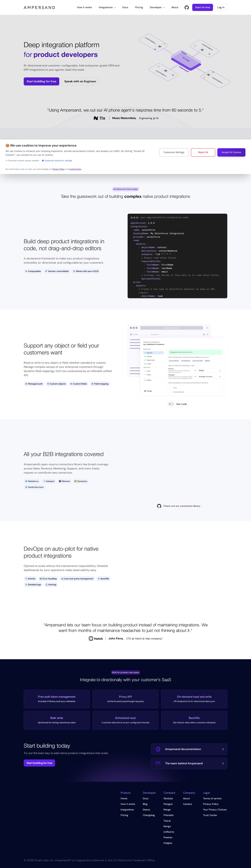Click the Hundreds more tag icon
Screen dimensions: 251x868
click(26, 487)
